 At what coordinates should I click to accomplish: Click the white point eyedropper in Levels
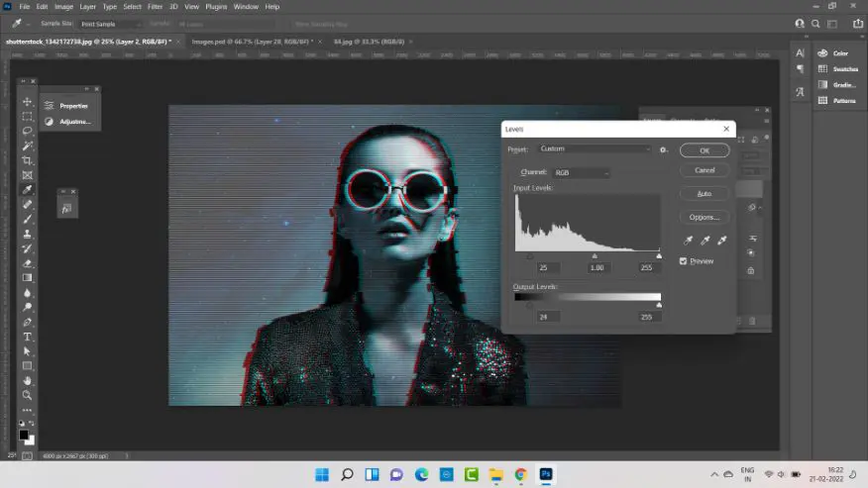point(722,241)
